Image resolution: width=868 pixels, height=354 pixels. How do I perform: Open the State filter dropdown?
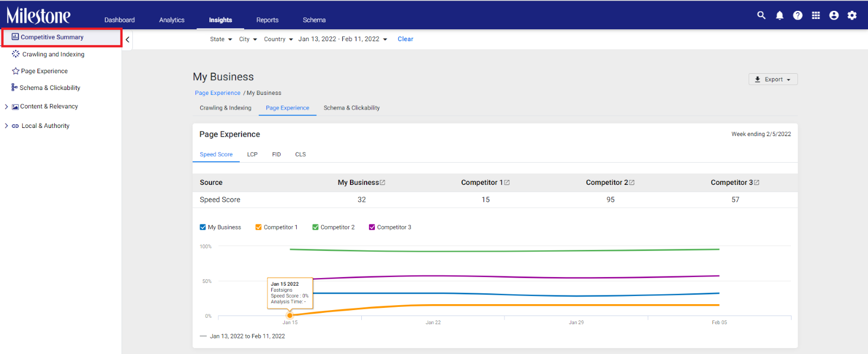click(221, 39)
